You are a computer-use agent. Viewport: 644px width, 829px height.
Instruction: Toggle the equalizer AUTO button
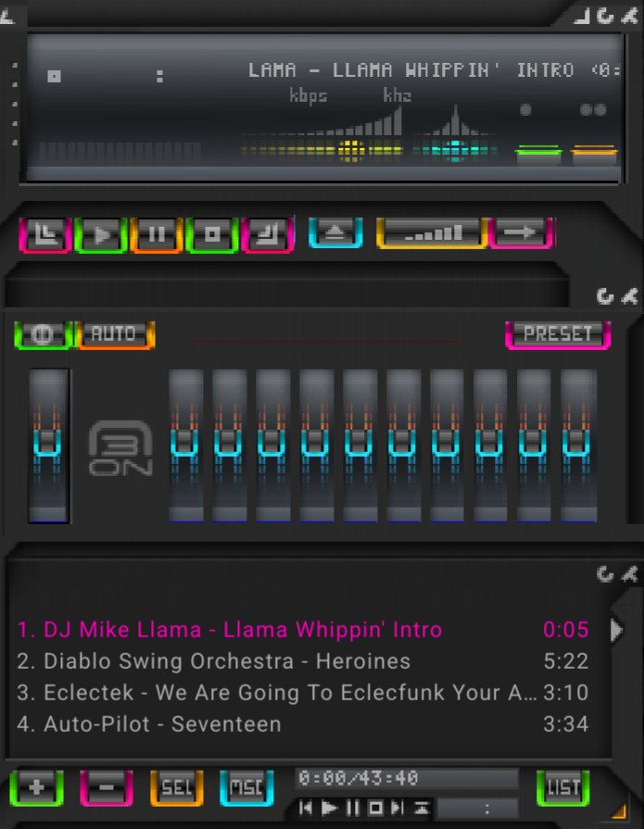(114, 334)
